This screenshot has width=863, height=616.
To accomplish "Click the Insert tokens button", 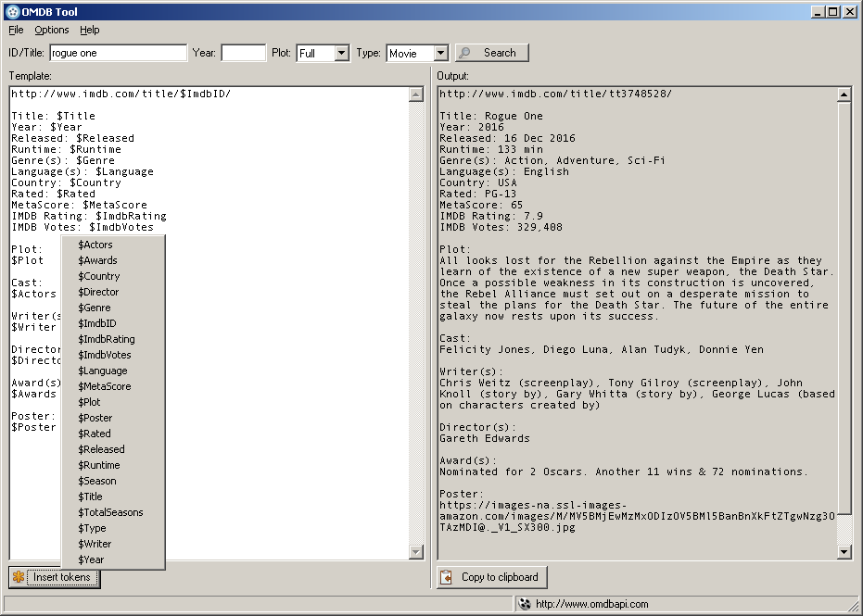I will [55, 577].
